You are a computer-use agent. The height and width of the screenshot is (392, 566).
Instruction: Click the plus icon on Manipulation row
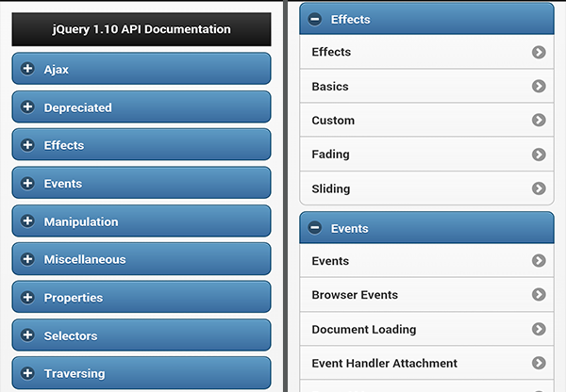27,221
